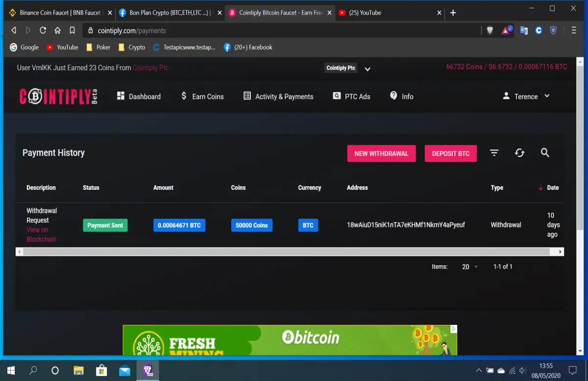Click the BTC currency badge
Screen dimensions: 588x381
pos(308,226)
